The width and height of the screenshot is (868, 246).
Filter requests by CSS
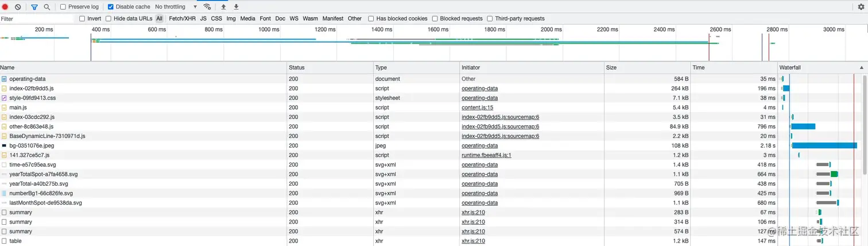coord(216,18)
